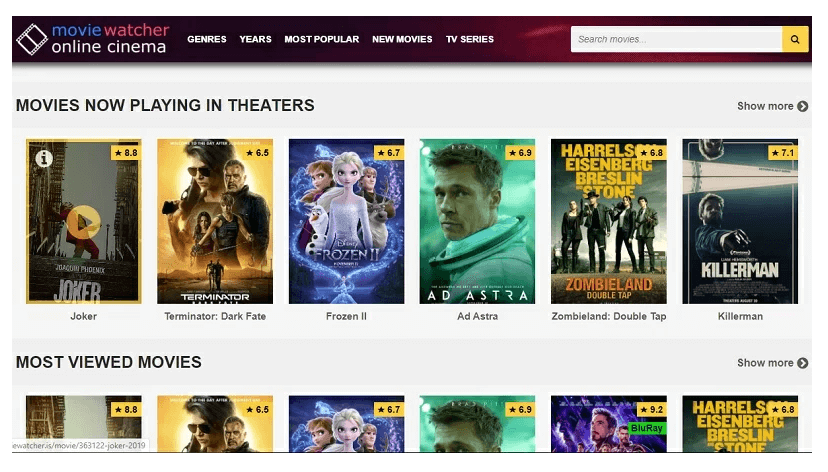Select the Ad Astra poster in most viewed
The height and width of the screenshot is (472, 828).
coord(477,424)
